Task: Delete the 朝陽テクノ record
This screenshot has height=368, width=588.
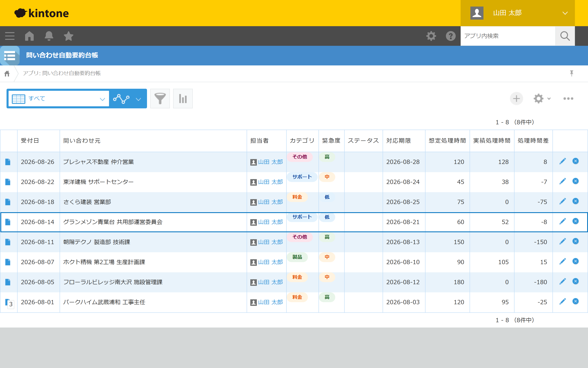Action: [575, 241]
